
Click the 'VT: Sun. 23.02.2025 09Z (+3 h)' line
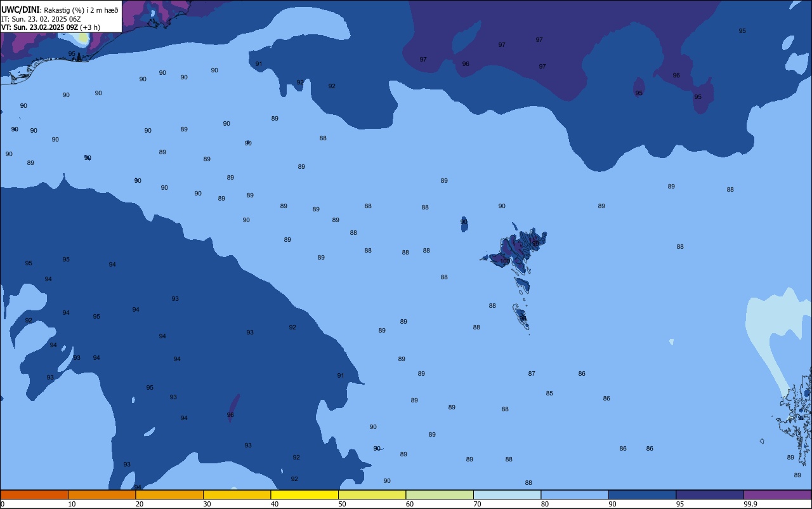pos(51,27)
